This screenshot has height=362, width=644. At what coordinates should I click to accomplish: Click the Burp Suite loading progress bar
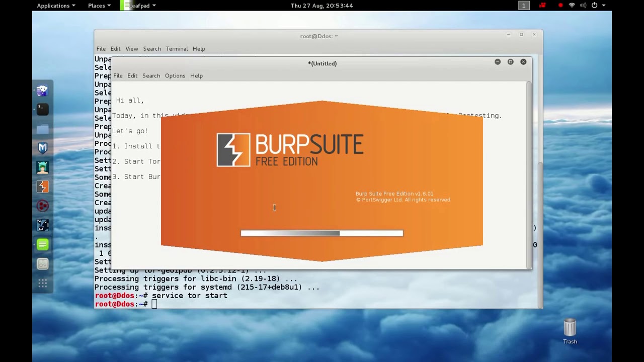322,233
